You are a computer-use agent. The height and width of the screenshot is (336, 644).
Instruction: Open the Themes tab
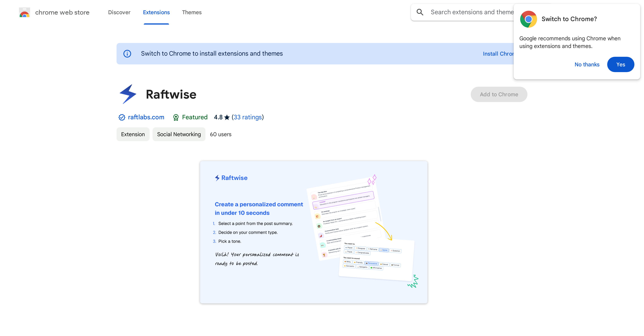[192, 12]
